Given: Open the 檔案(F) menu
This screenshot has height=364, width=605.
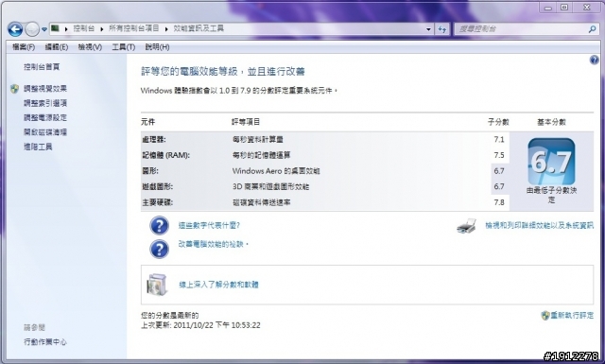Looking at the screenshot, I should point(23,47).
